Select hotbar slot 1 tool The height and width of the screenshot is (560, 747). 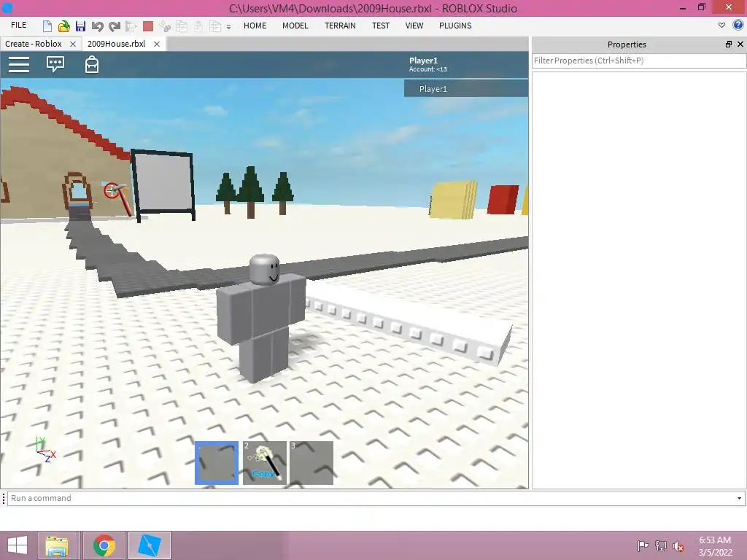click(x=217, y=463)
